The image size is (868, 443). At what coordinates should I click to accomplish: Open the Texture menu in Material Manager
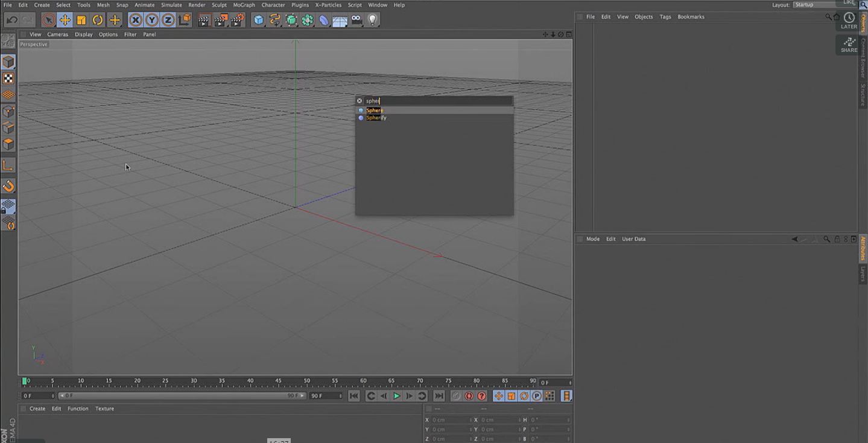pos(104,409)
